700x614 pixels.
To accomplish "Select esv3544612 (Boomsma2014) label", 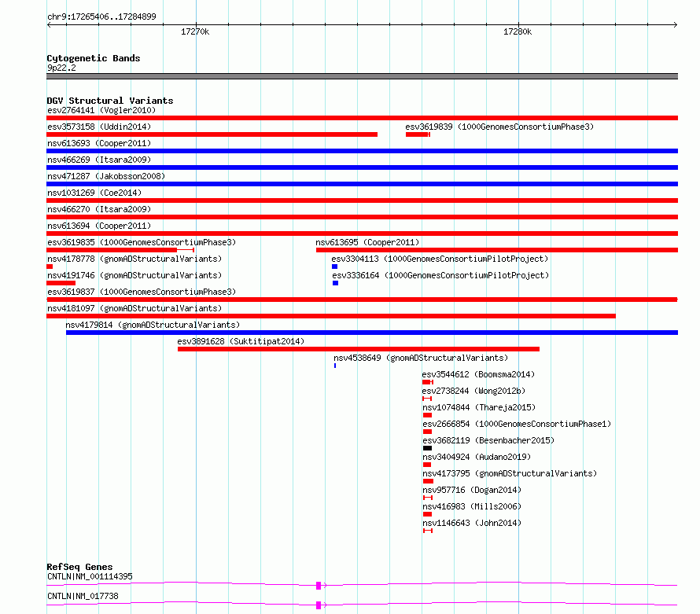I will (x=478, y=374).
